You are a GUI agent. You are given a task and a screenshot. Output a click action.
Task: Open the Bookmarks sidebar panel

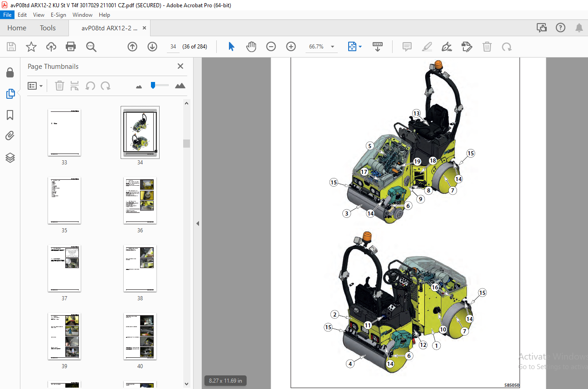tap(10, 115)
